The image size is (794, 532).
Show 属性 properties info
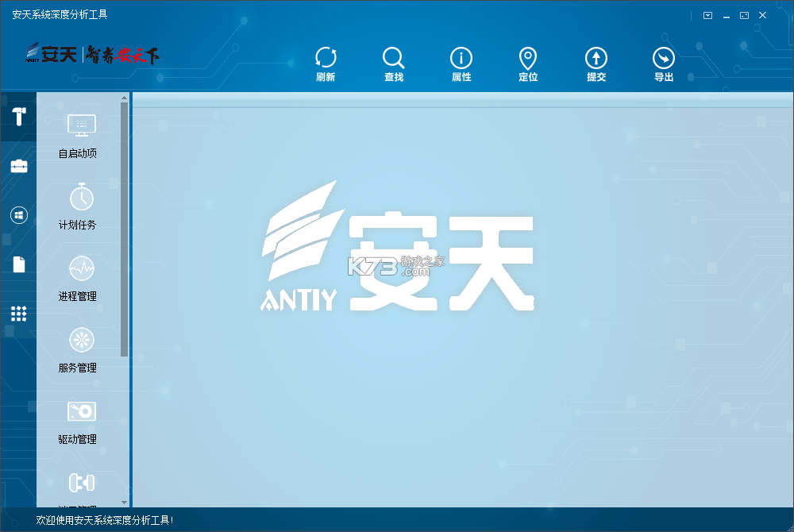[461, 64]
